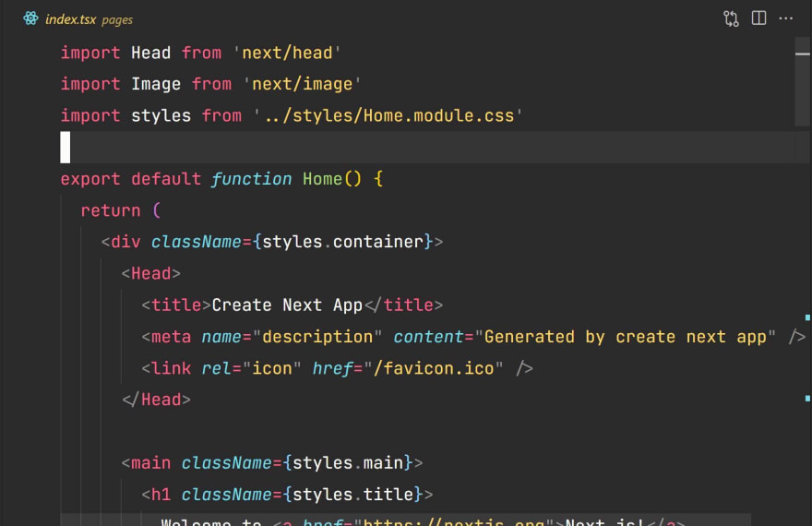This screenshot has height=526, width=812.
Task: Click the 'Image' identifier in second import
Action: (x=156, y=84)
